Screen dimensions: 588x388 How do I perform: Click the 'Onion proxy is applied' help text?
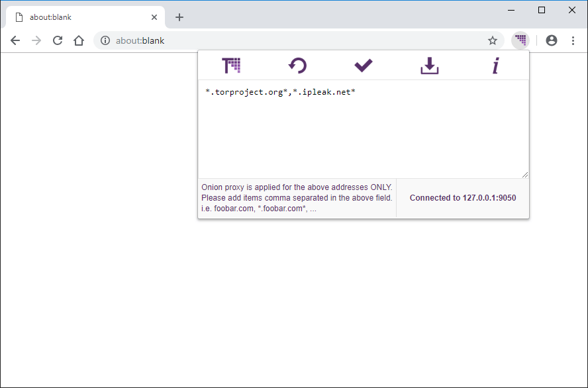tap(297, 198)
